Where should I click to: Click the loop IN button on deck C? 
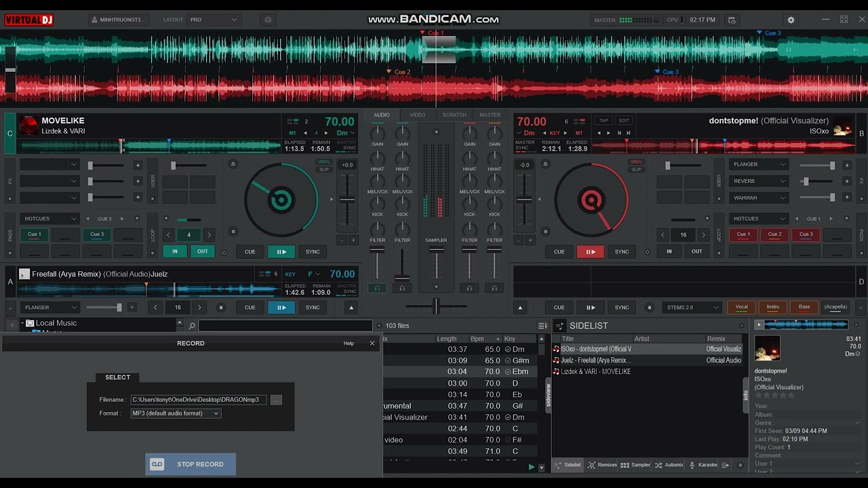[175, 251]
